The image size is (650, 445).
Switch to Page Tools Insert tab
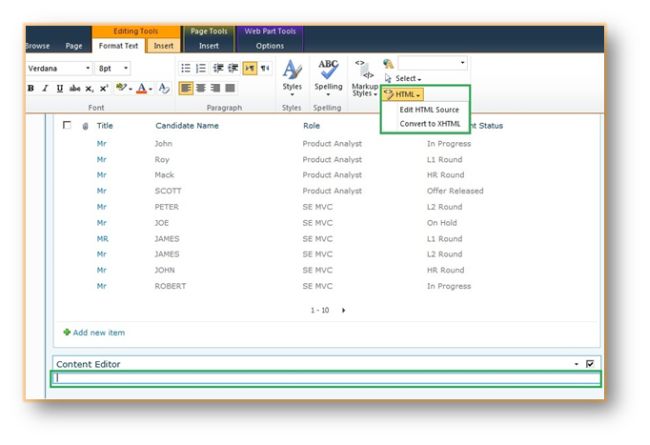209,46
